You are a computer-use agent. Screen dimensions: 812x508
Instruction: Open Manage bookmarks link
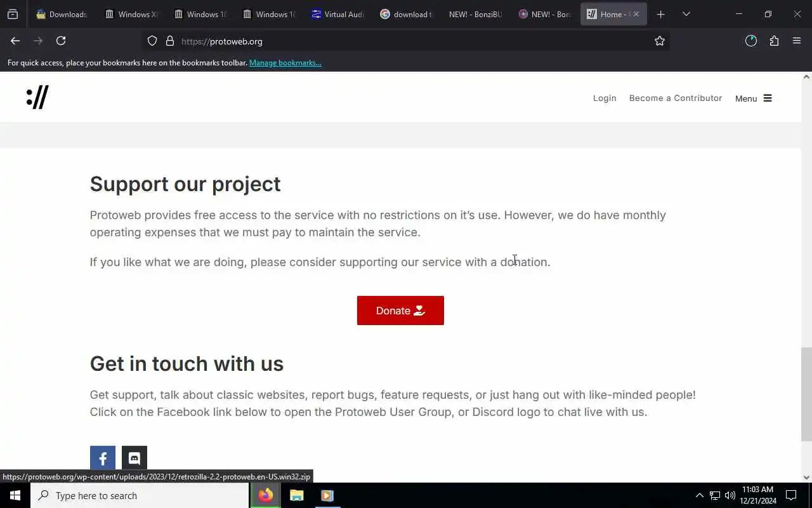click(285, 63)
